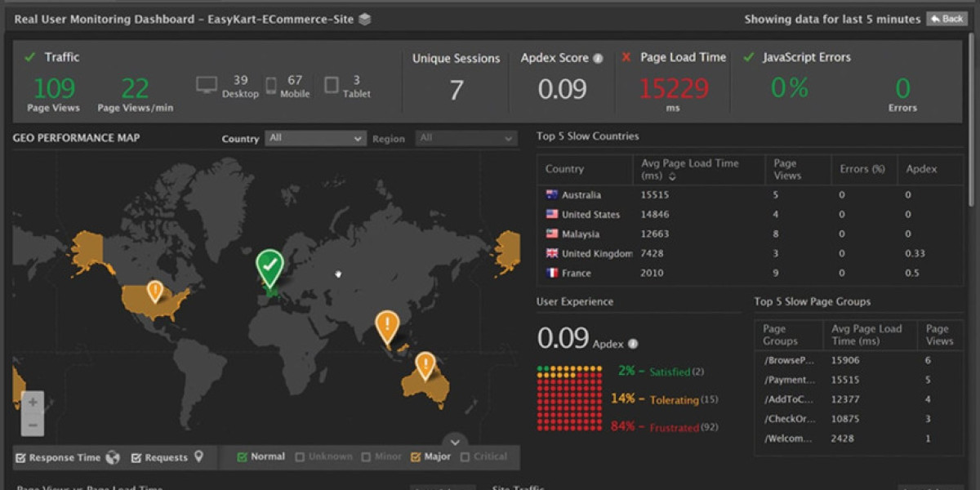
Task: Click the site icon next to EasyKart-ECommerce-Site
Action: (364, 19)
